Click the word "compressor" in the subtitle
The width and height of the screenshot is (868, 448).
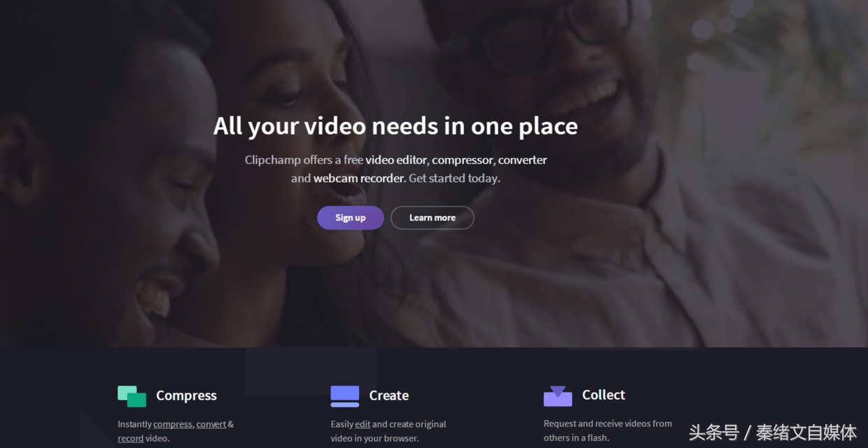point(462,160)
